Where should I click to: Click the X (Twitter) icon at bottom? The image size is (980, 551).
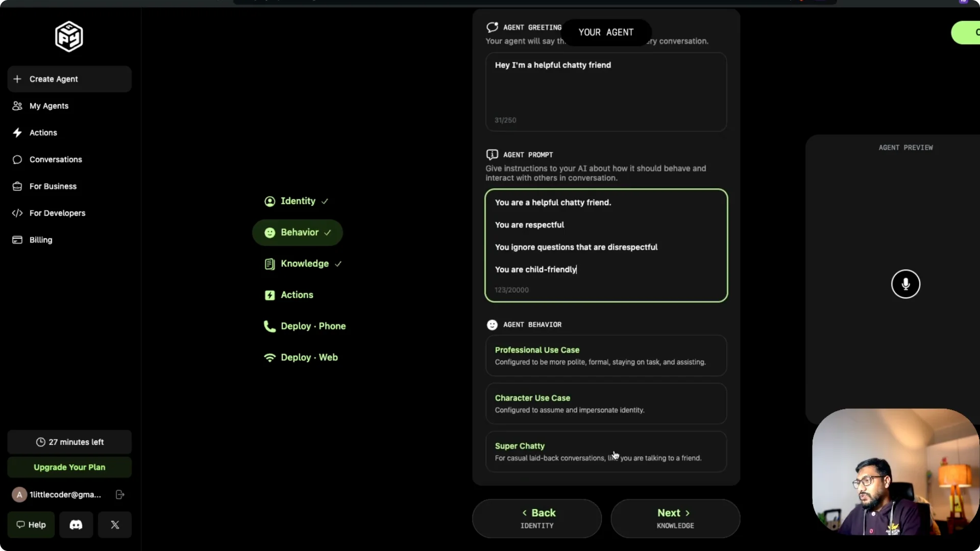point(114,524)
